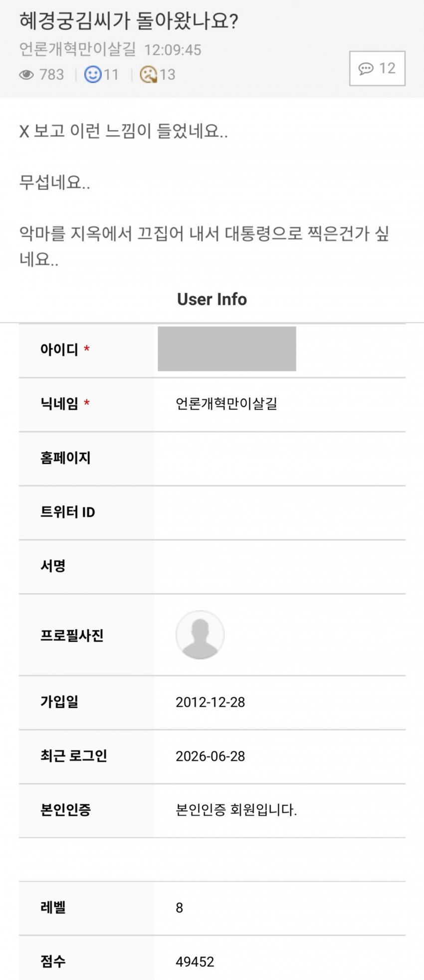
Task: Click the eye view count icon
Action: pos(26,75)
